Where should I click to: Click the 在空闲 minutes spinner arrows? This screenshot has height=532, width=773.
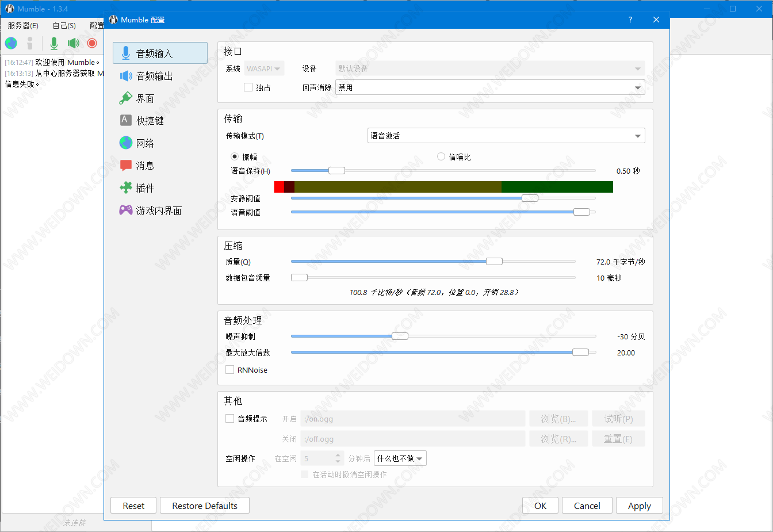338,458
